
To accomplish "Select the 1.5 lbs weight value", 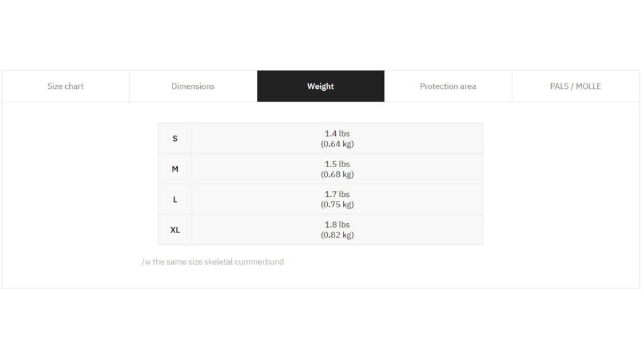I will [x=337, y=164].
